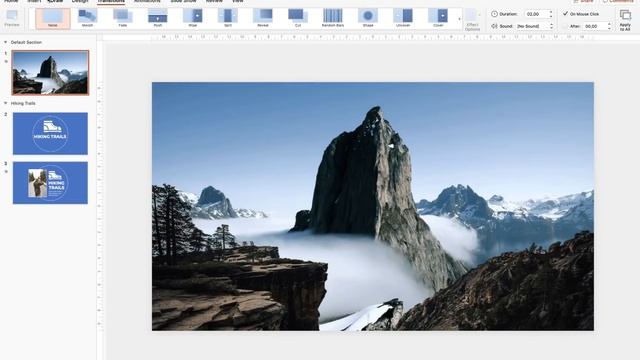Toggle the On Mouse Click checkbox
This screenshot has width=640, height=360.
coord(565,14)
